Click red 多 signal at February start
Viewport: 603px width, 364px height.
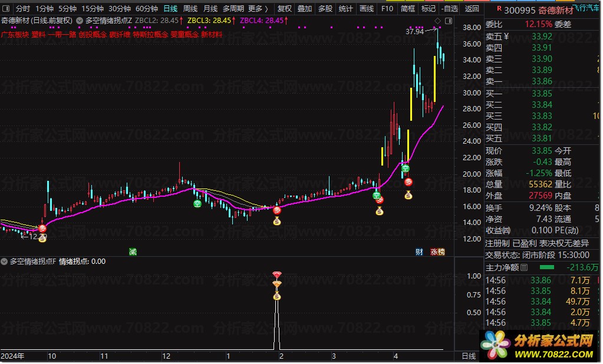[277, 210]
